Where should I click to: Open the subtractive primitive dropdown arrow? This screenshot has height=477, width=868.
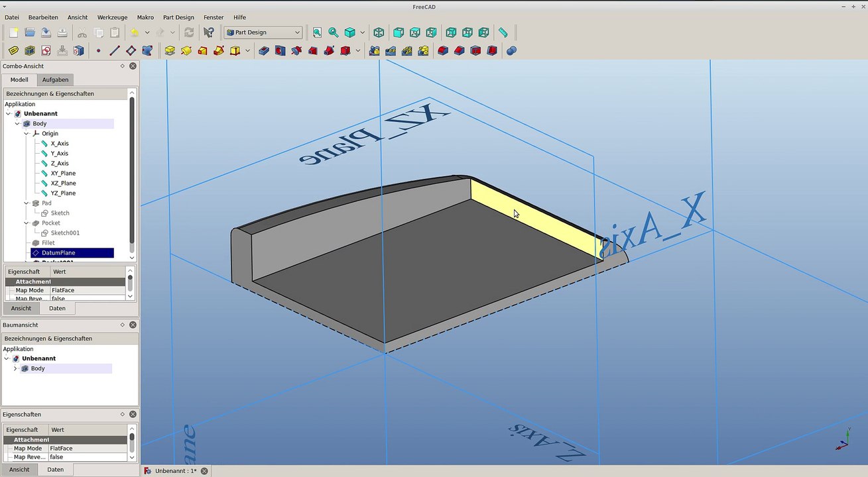(x=358, y=50)
